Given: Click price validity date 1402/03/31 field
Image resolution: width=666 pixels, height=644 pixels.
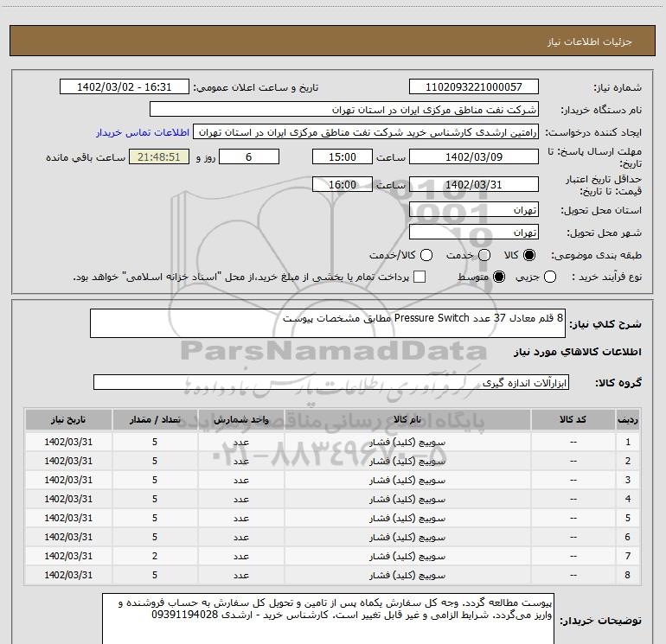Looking at the screenshot, I should tap(474, 184).
